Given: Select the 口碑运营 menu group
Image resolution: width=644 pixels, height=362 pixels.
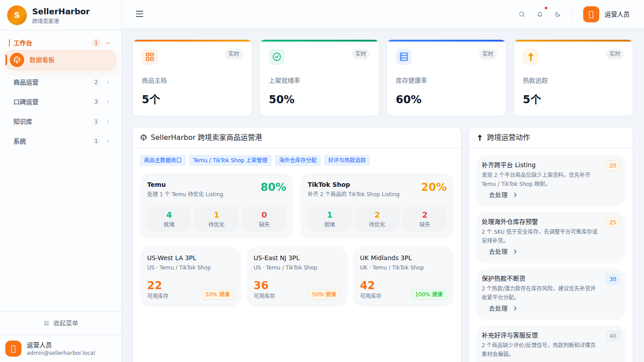Looking at the screenshot, I should point(60,102).
